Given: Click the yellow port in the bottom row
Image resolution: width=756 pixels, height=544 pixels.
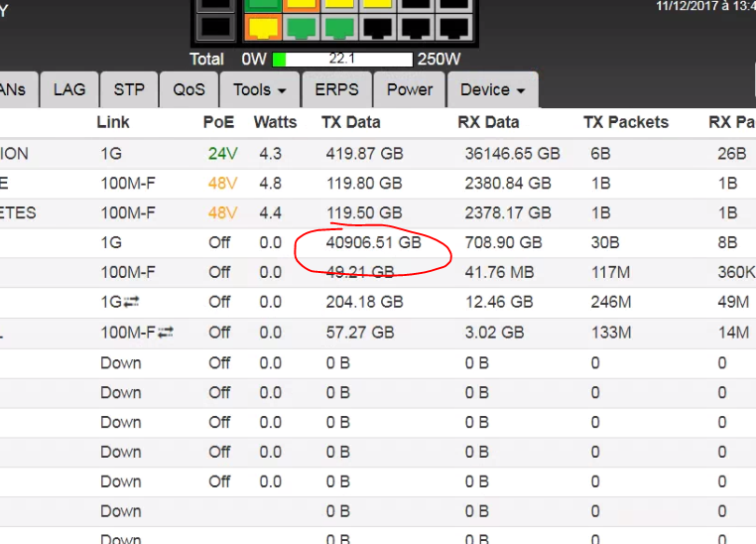Looking at the screenshot, I should pos(262,26).
